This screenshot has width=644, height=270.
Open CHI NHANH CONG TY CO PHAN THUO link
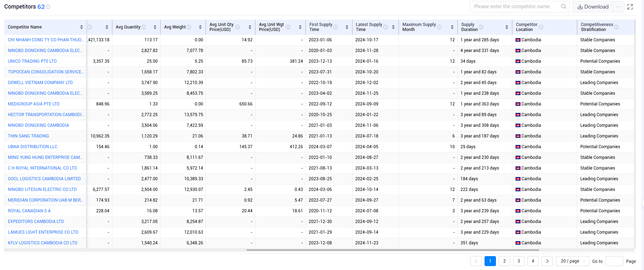46,40
